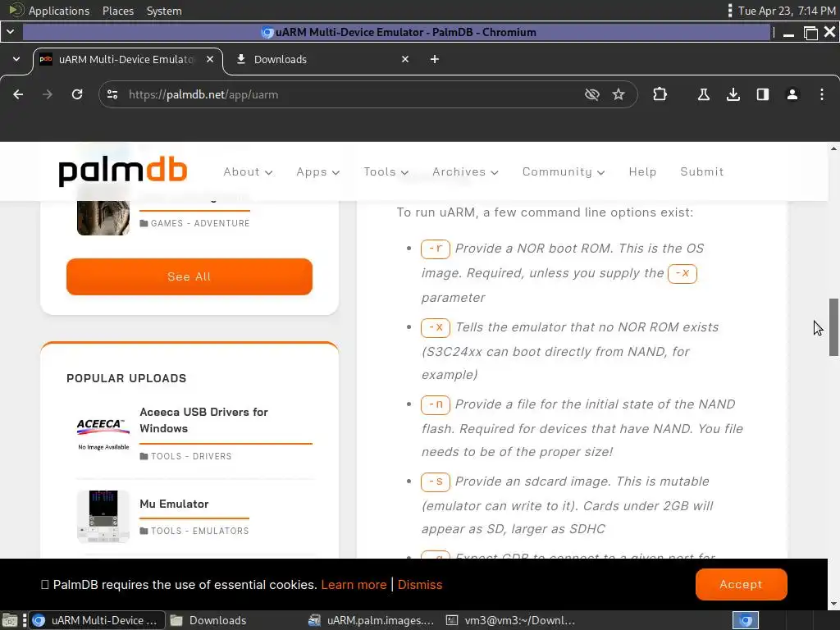
Task: Expand the About menu
Action: coord(248,172)
